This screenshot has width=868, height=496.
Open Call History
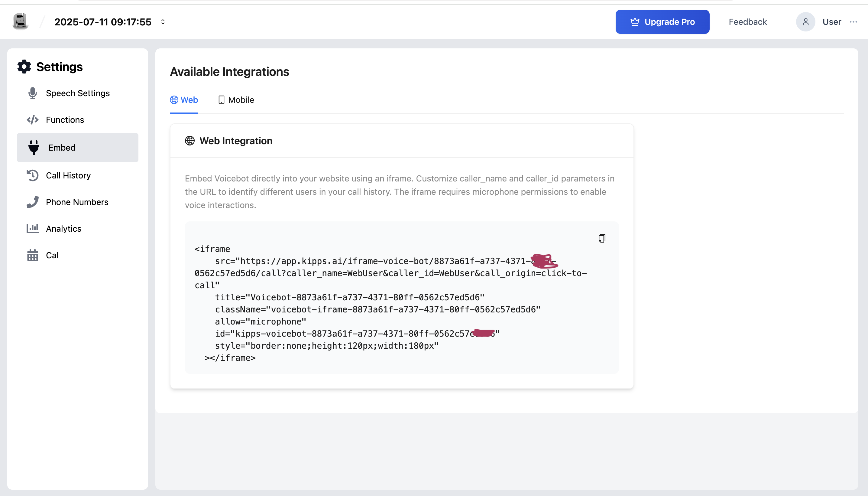78,175
